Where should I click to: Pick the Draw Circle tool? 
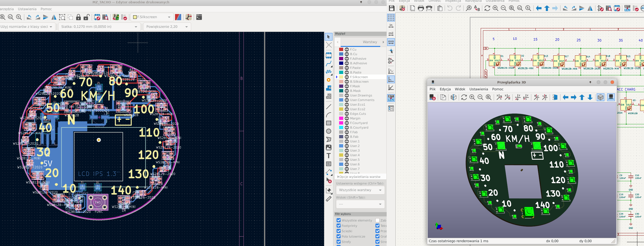pos(329,131)
